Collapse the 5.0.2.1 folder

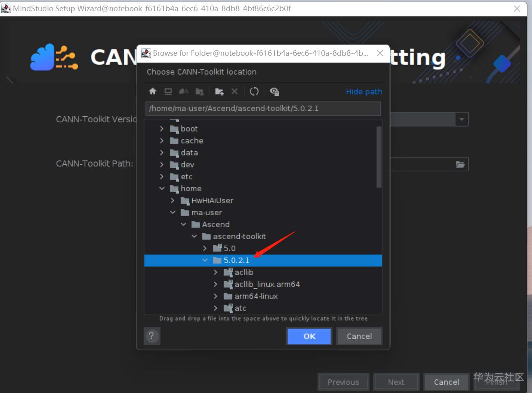coord(205,260)
